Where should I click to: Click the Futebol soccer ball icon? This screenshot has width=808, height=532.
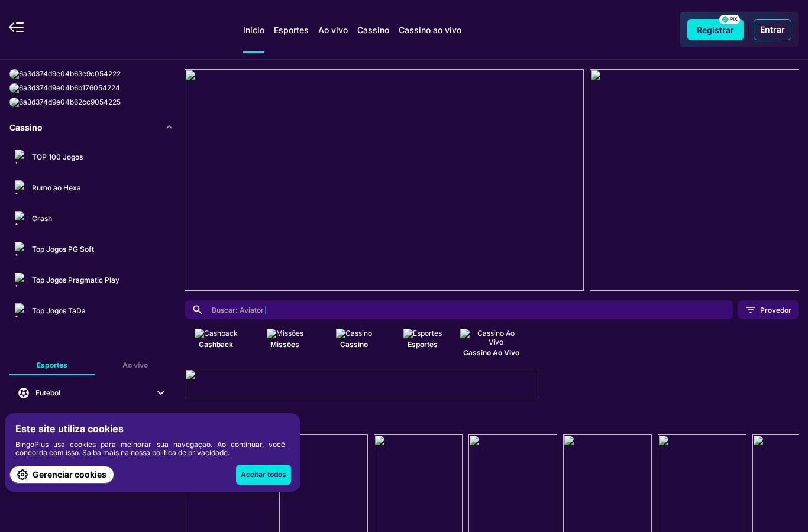[24, 393]
